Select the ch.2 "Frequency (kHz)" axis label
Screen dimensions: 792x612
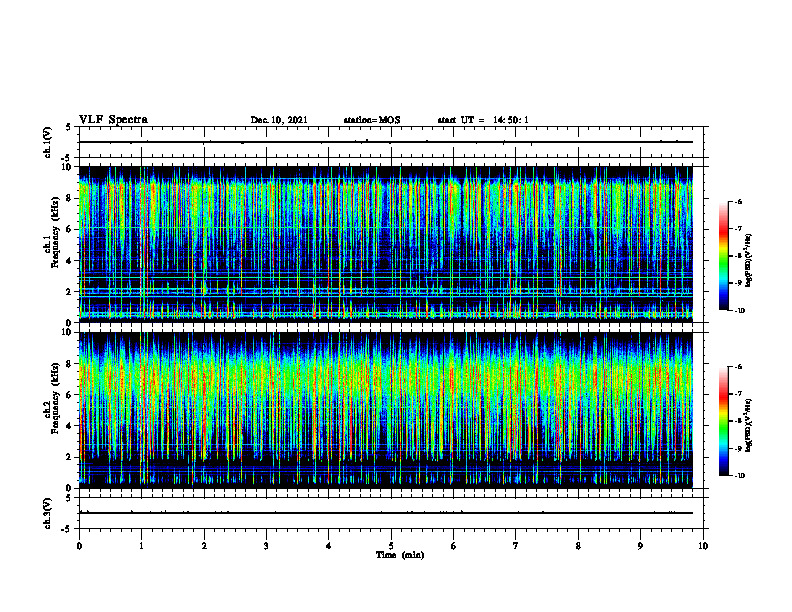(55, 398)
